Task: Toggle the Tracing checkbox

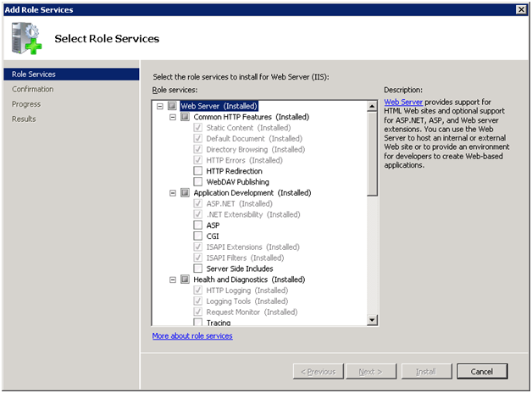Action: click(x=198, y=323)
